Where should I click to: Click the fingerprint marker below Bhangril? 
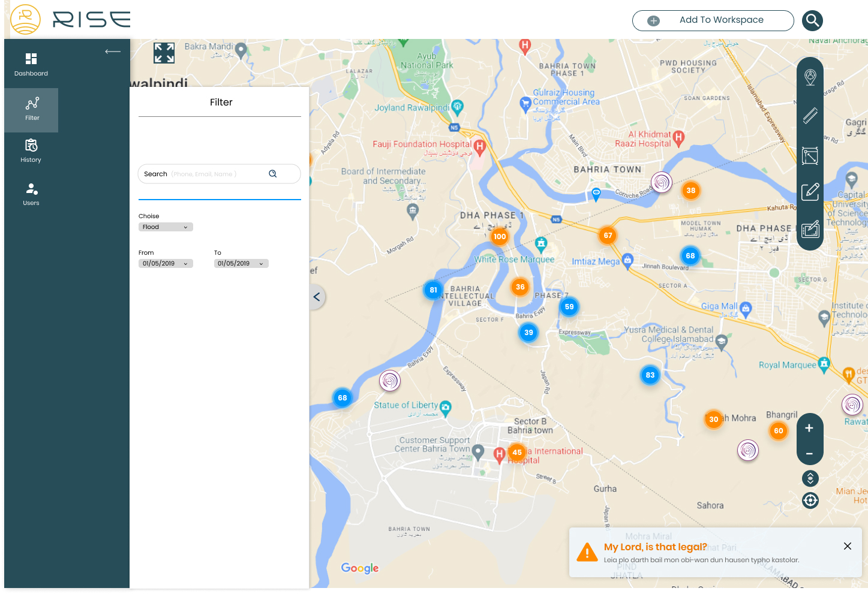[x=748, y=450]
